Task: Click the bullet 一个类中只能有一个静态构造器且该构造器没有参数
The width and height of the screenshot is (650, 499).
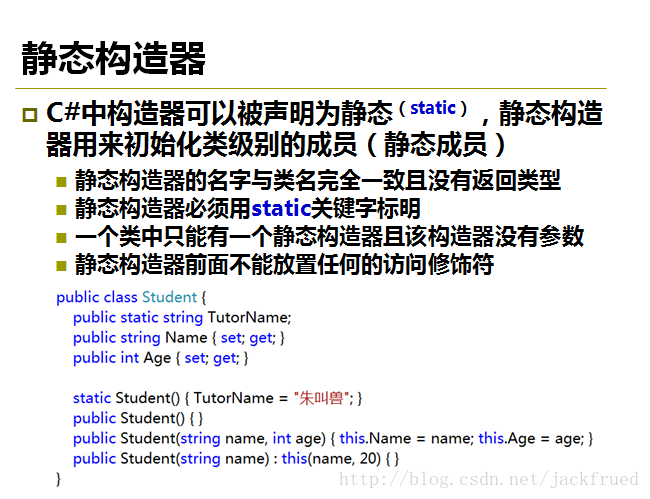Action: [x=329, y=236]
